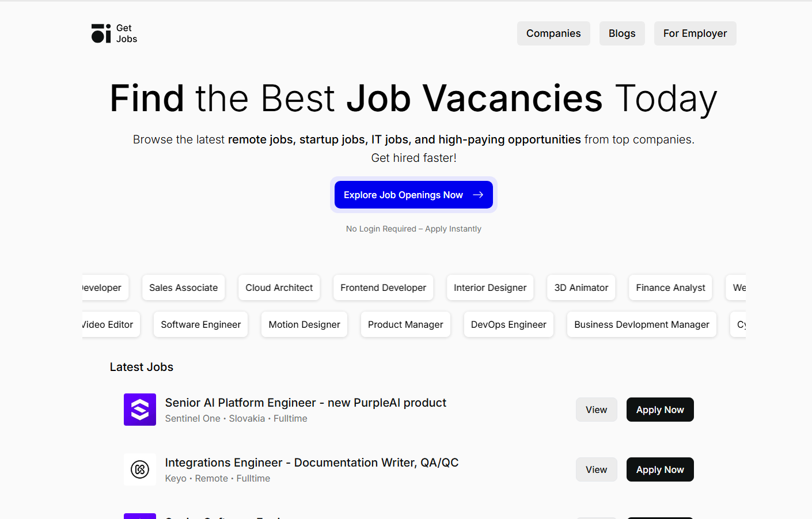Open Senior AI Platform Engineer job title
Screen dimensions: 812x519
(x=306, y=403)
